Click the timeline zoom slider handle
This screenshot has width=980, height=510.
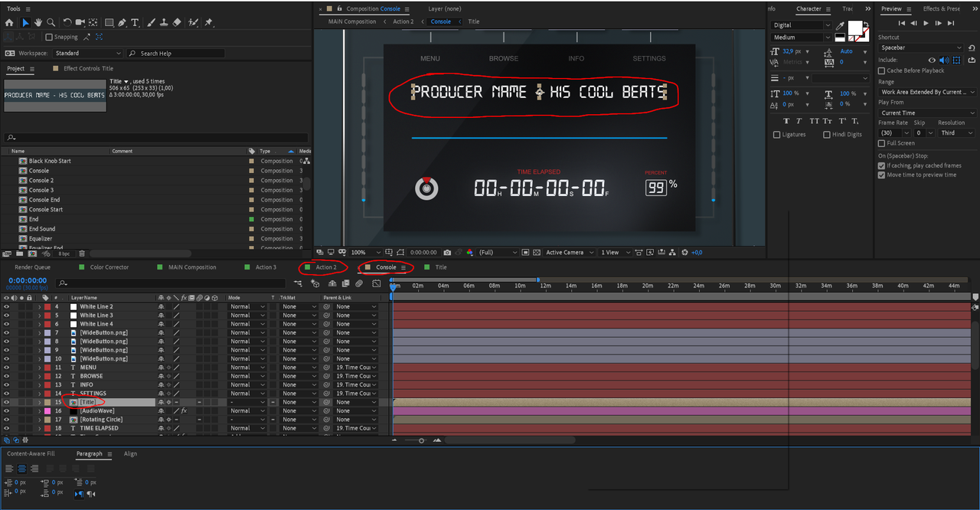point(422,440)
